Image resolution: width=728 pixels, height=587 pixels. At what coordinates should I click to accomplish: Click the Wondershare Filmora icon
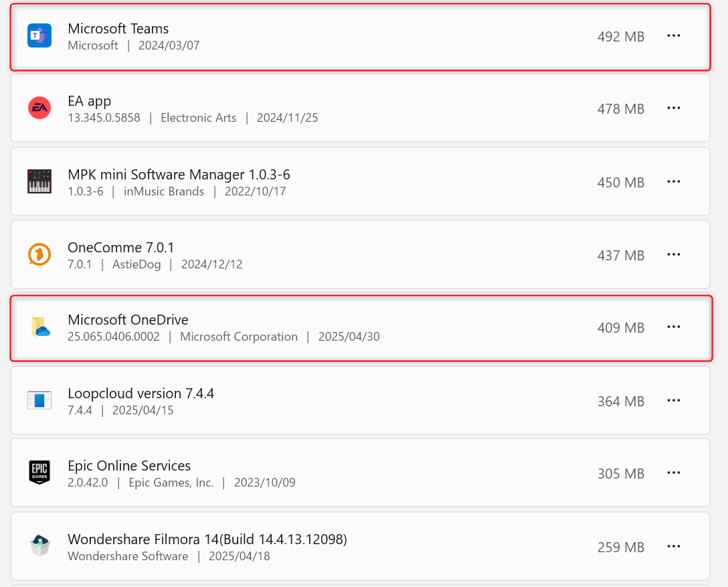(39, 546)
